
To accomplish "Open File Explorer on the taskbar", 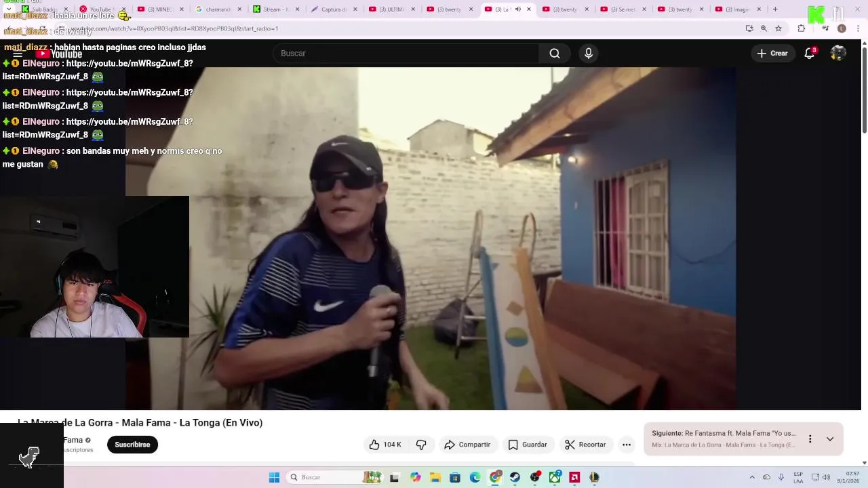I will point(435,477).
